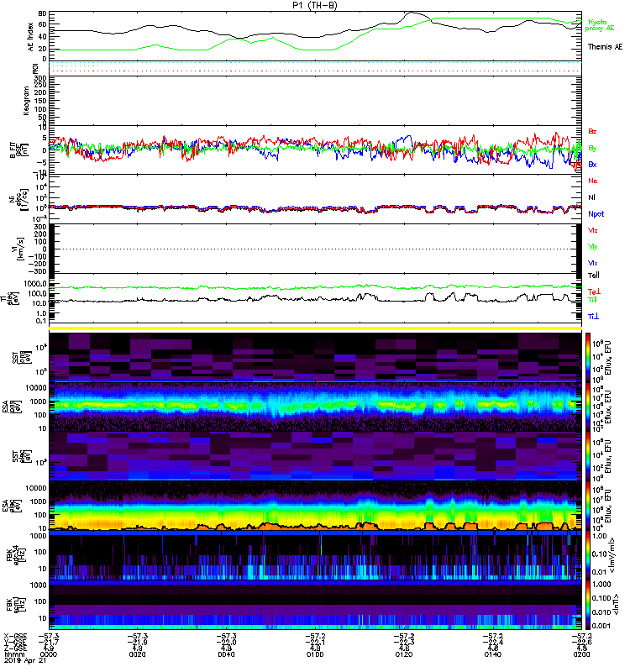Screen dimensions: 630x672
Task: Click the X-GSE row label
Action: pyautogui.click(x=15, y=636)
